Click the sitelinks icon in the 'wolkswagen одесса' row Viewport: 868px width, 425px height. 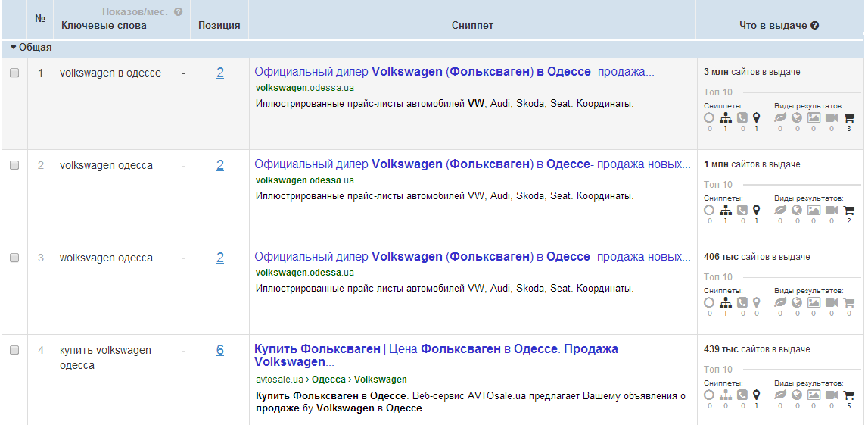725,303
